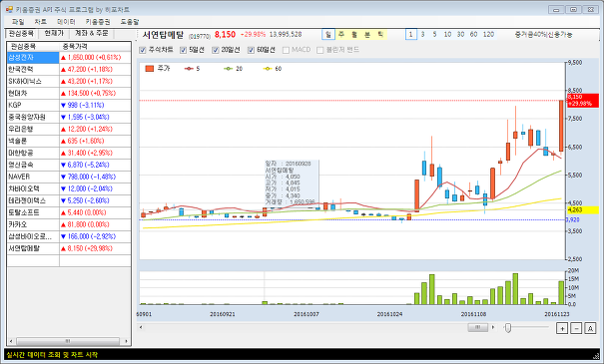Click the 서연탑메탈 row in watchlist
This screenshot has width=604, height=364.
point(69,248)
